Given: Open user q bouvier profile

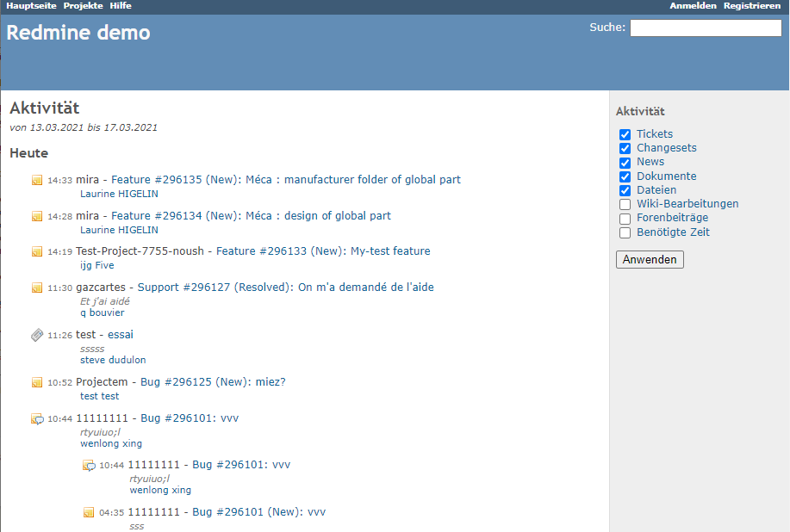Looking at the screenshot, I should [103, 312].
